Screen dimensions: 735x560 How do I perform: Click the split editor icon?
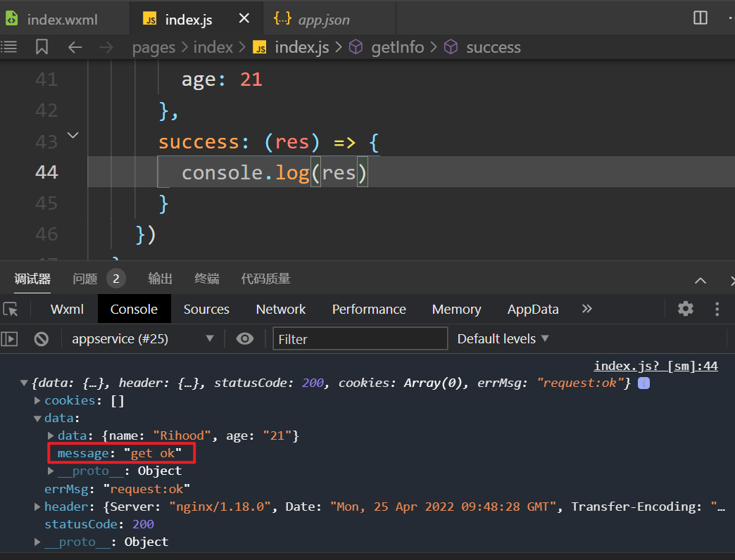(701, 18)
